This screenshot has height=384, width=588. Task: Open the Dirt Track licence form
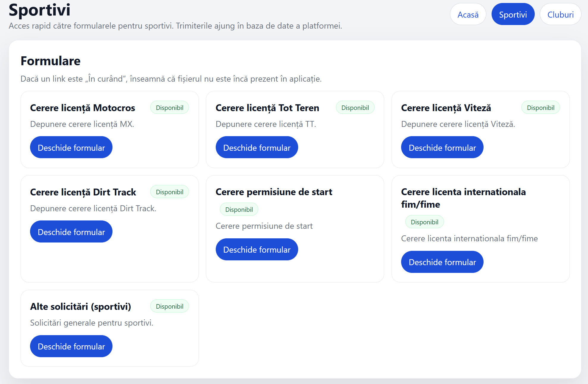(71, 232)
